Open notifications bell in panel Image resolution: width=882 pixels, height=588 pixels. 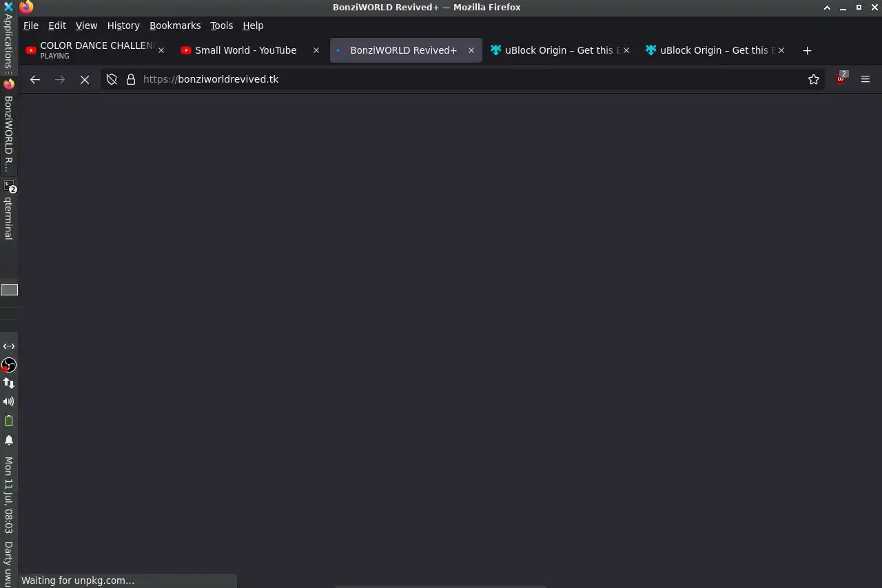9,440
